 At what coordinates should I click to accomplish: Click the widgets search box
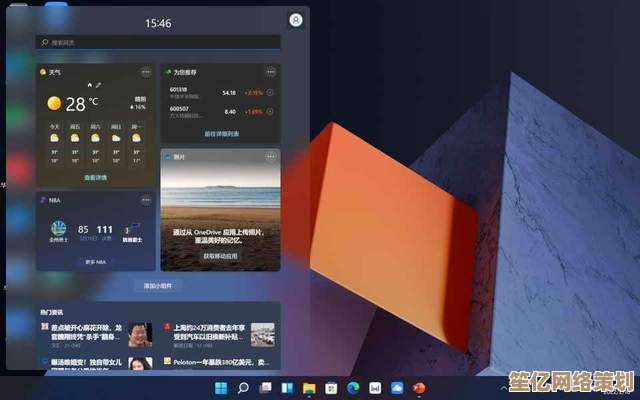(x=158, y=43)
